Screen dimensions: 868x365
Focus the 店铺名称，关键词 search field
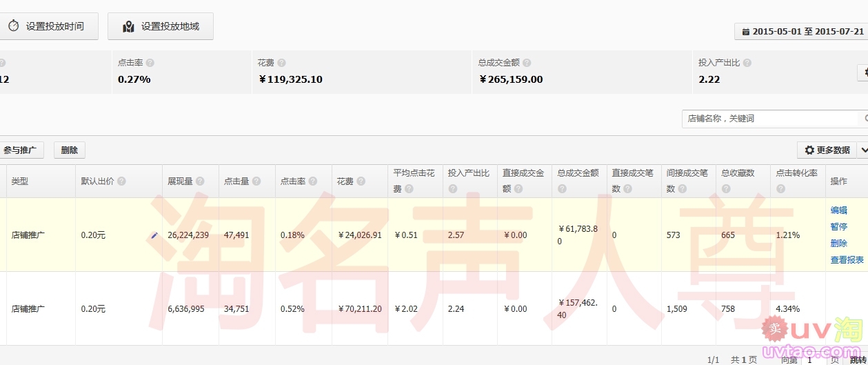(771, 119)
